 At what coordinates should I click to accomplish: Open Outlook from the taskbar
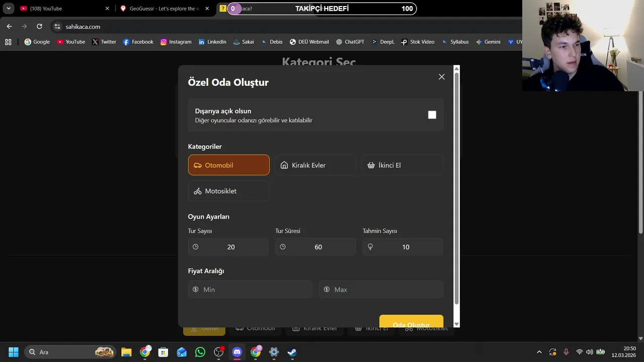[182, 352]
